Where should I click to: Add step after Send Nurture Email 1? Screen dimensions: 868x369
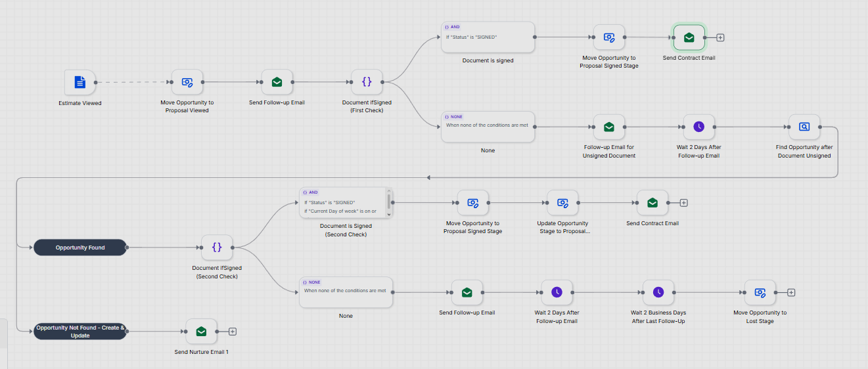point(233,332)
